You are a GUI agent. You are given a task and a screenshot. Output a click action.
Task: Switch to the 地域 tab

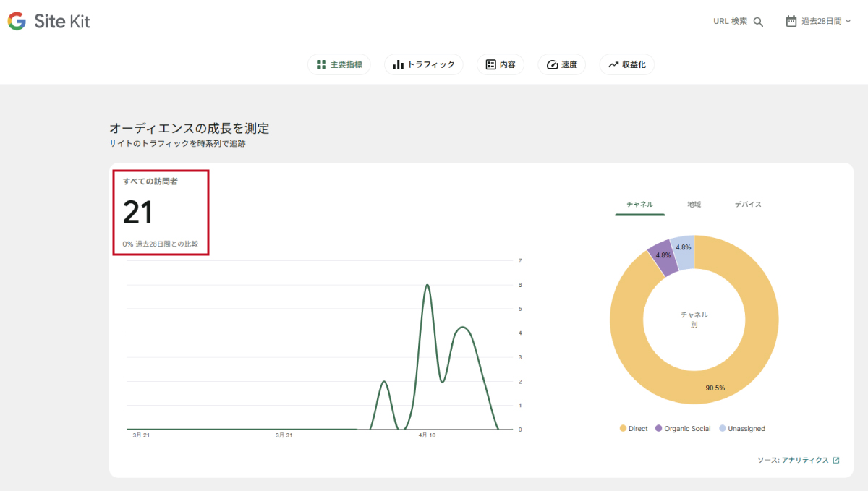point(694,205)
